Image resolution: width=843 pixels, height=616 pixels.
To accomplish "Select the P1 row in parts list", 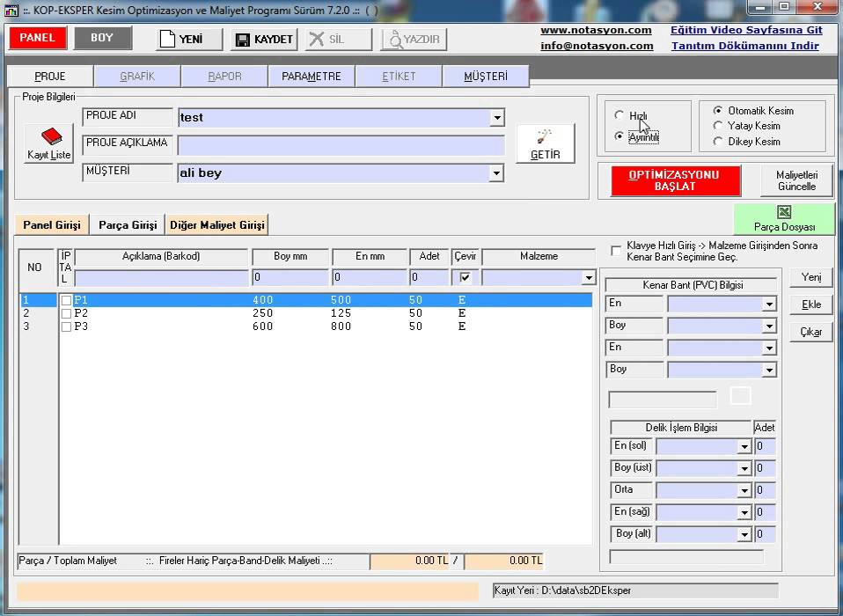I will tap(306, 300).
